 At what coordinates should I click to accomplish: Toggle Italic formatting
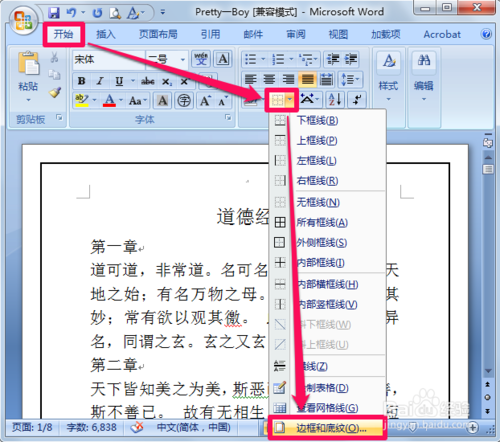(x=100, y=81)
